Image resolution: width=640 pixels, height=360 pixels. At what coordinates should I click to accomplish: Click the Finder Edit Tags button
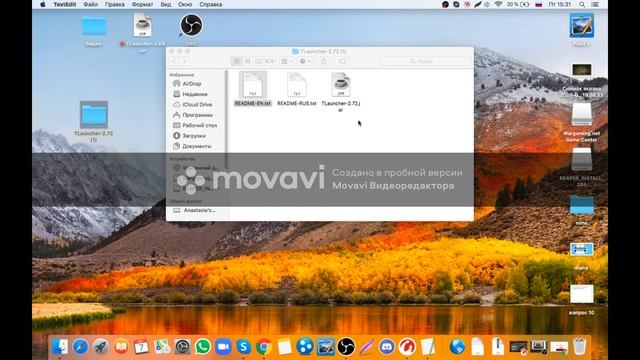(x=342, y=61)
